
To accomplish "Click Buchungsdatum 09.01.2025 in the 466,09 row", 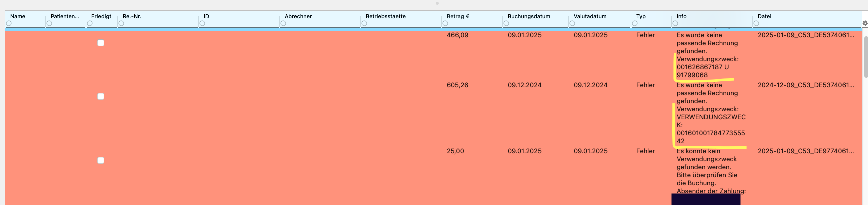I will [x=525, y=35].
